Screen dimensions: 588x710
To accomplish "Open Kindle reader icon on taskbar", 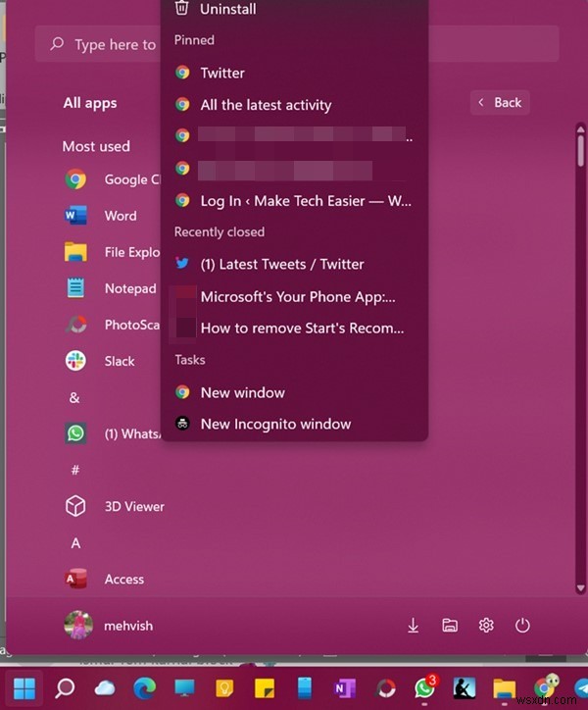I will 465,688.
